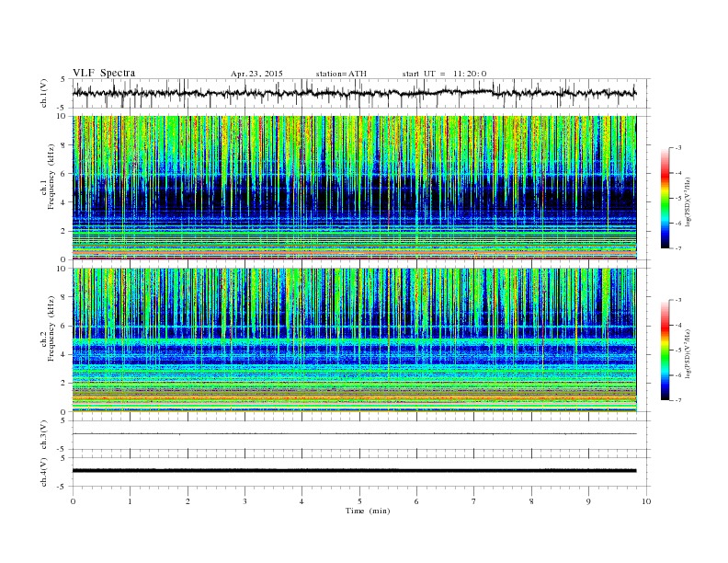Click the 'Time (min)' axis label

point(368,511)
